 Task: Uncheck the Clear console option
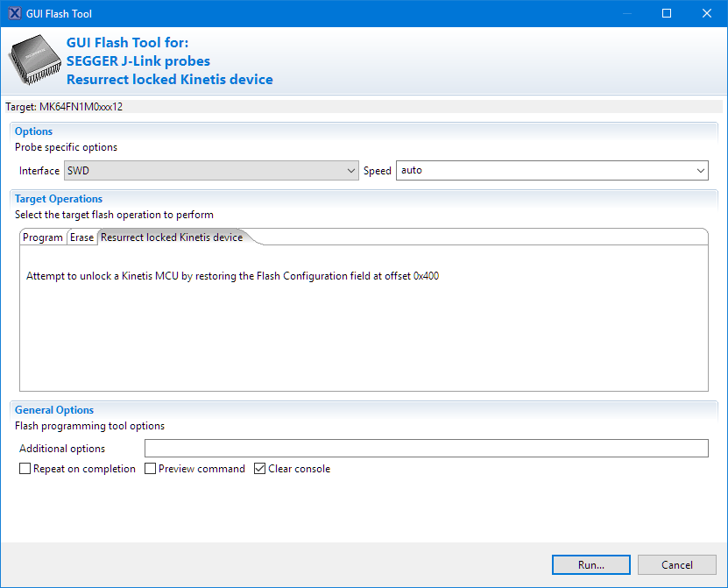coord(260,469)
